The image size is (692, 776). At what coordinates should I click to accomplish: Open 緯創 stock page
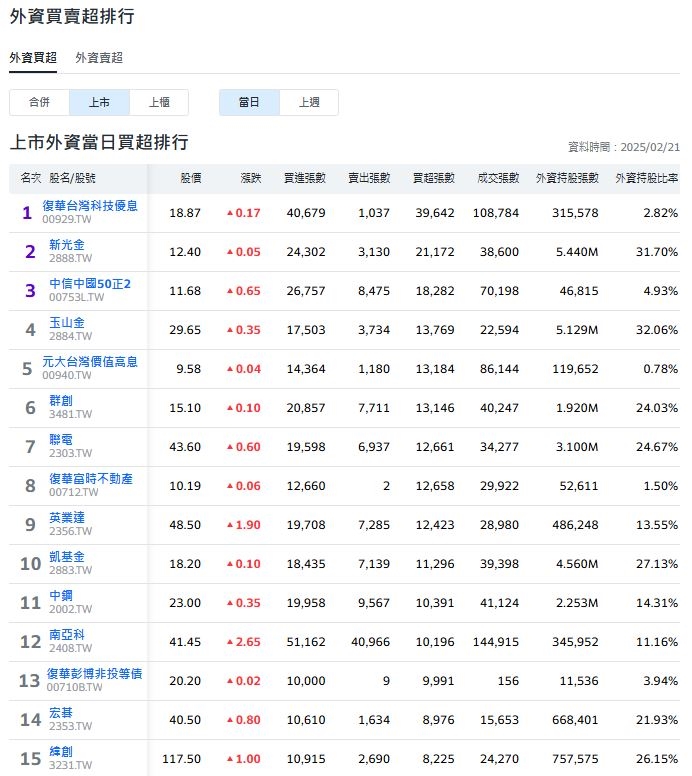(x=61, y=752)
